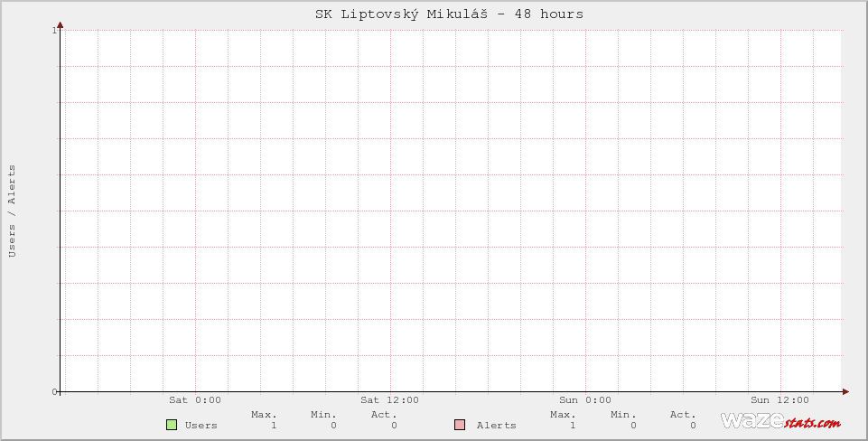Click the rotated 'Users / Alerts' axis label
868x441 pixels.
click(x=12, y=211)
